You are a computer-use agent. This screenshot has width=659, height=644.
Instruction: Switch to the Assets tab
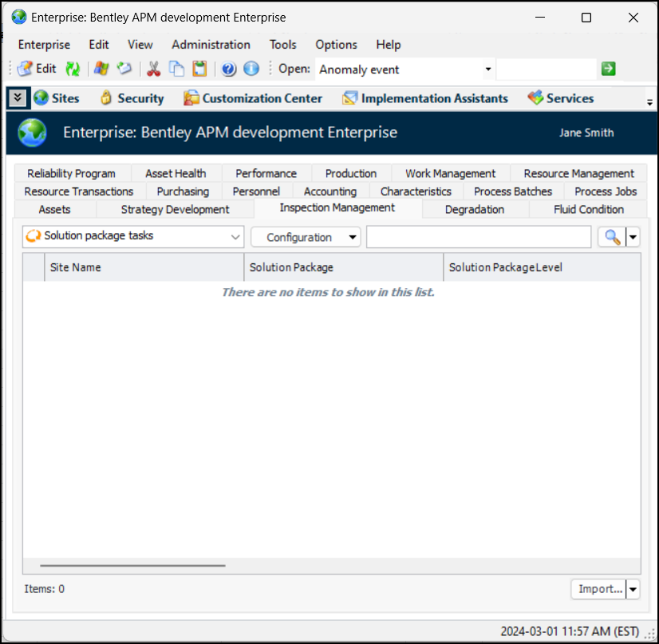click(54, 210)
